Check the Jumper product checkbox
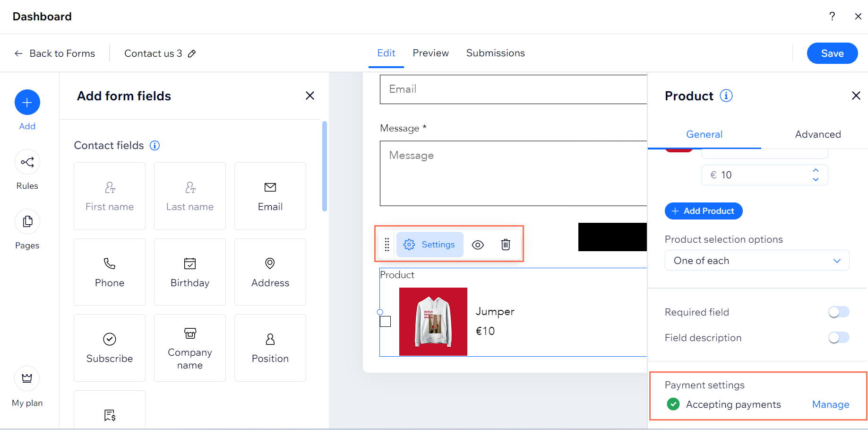This screenshot has height=430, width=868. point(386,322)
